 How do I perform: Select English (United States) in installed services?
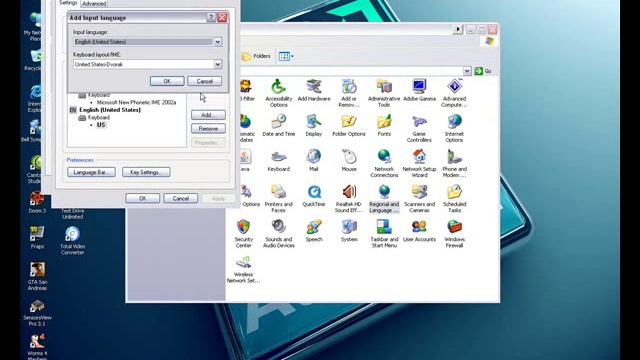(x=110, y=110)
